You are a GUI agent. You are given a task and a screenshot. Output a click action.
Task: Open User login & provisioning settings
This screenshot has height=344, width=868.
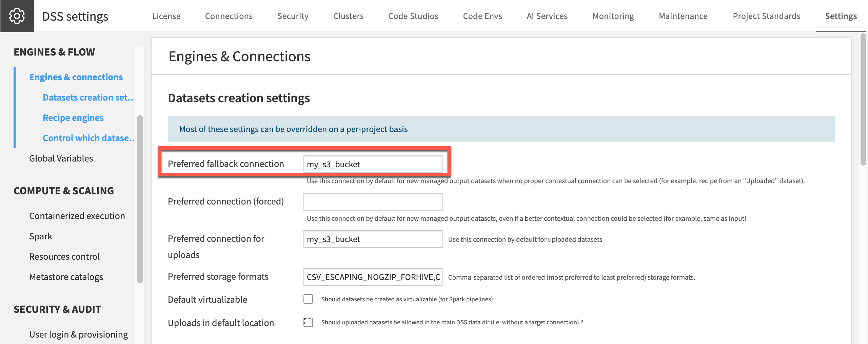[79, 335]
